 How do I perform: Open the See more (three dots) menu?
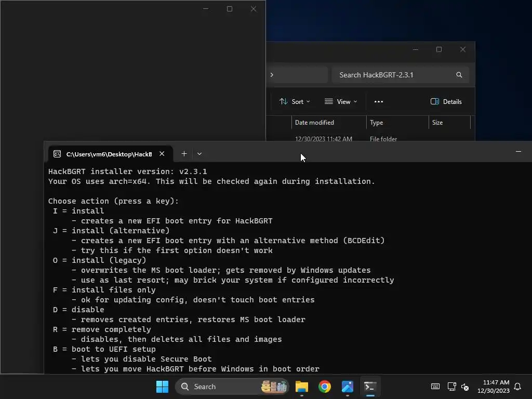coord(379,101)
